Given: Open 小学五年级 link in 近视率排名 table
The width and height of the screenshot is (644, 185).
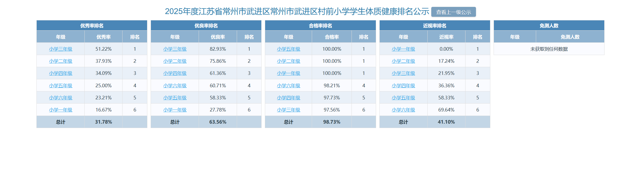Looking at the screenshot, I should [403, 98].
